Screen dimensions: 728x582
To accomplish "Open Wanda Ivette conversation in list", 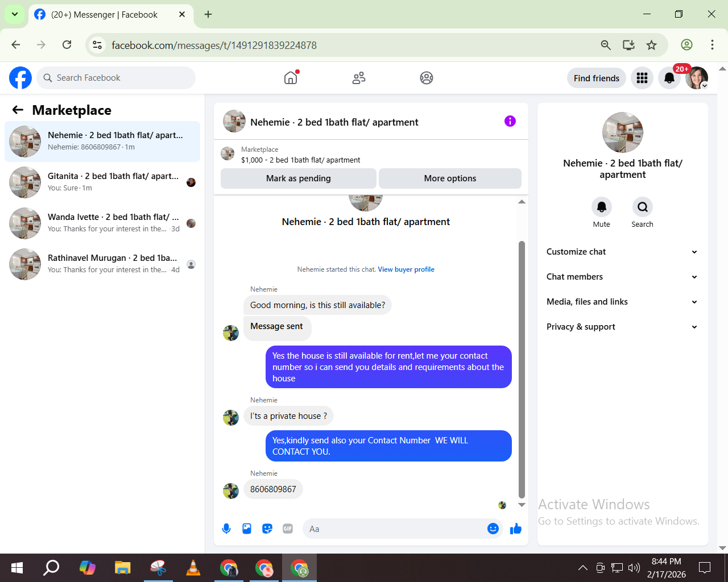I will click(x=102, y=223).
